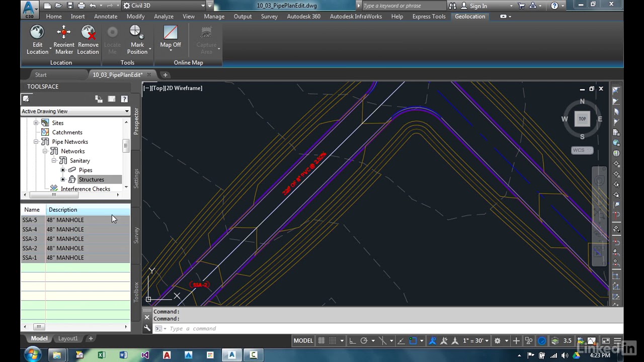
Task: Select the SSA-3 structure row
Action: (75, 239)
